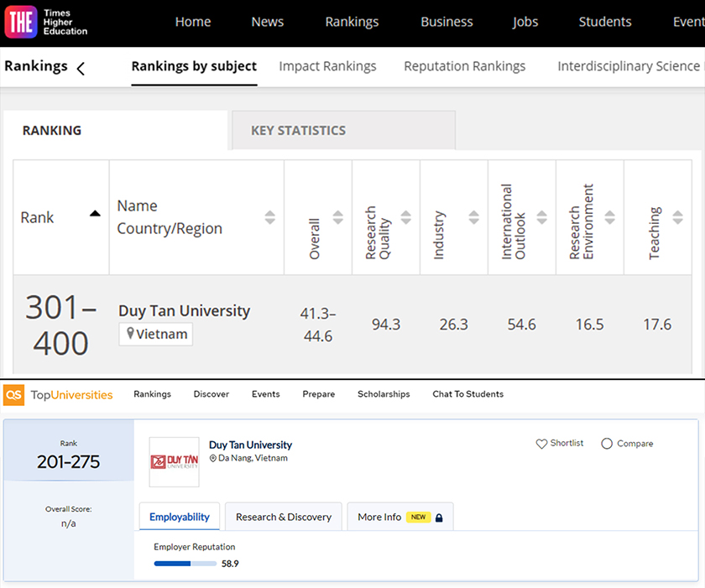
Task: Sort by Name Country/Region arrows
Action: coord(269,217)
